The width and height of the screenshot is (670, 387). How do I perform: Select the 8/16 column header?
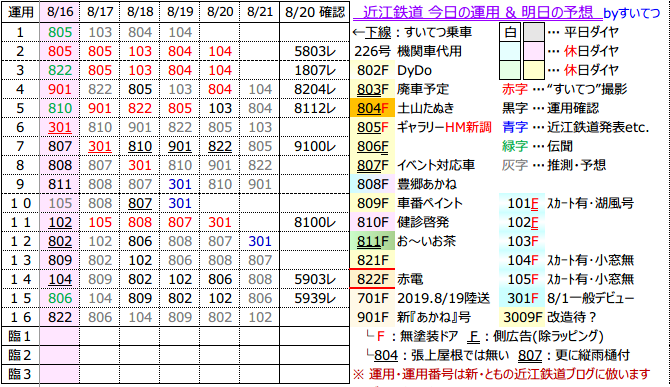pos(60,12)
